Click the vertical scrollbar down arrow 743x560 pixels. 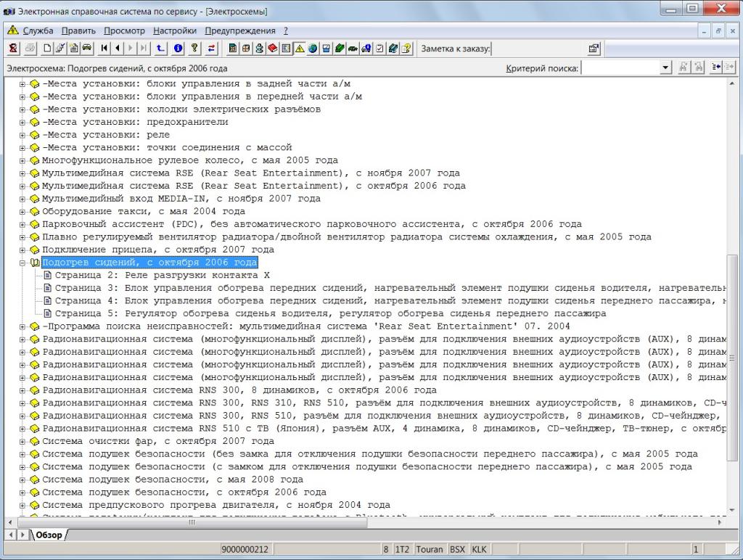tap(733, 510)
